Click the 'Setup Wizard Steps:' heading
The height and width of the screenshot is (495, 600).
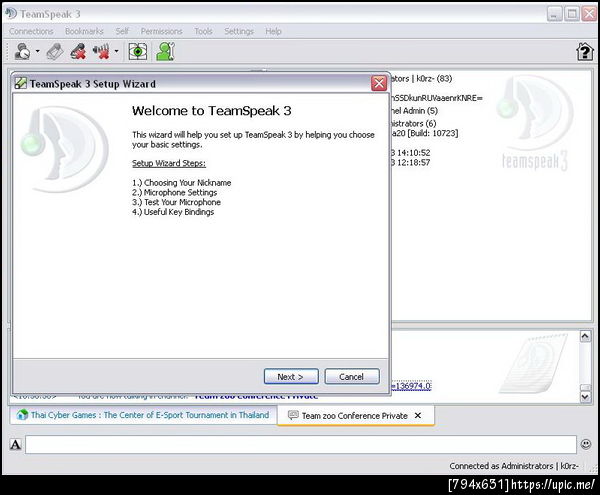(169, 163)
